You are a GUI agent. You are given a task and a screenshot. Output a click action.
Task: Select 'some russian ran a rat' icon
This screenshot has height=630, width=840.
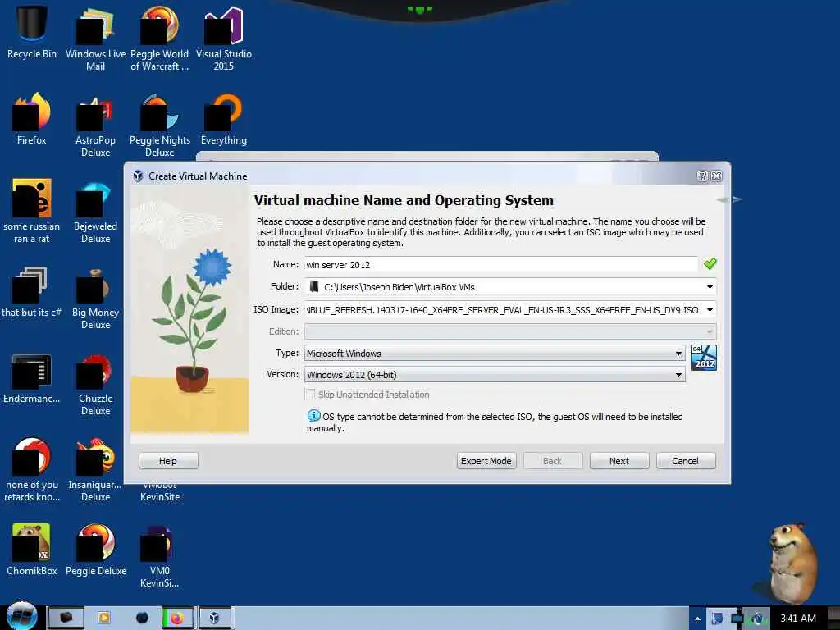pos(32,211)
